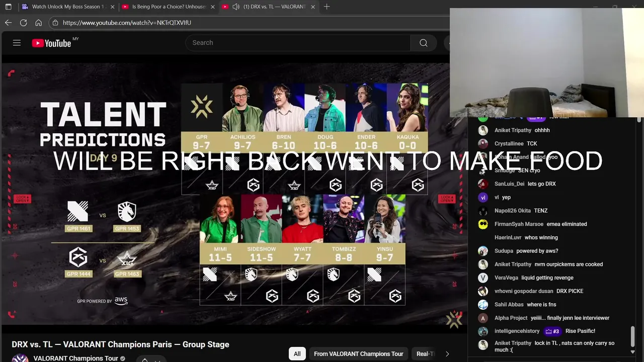Focus the YouTube Search box

point(297,43)
